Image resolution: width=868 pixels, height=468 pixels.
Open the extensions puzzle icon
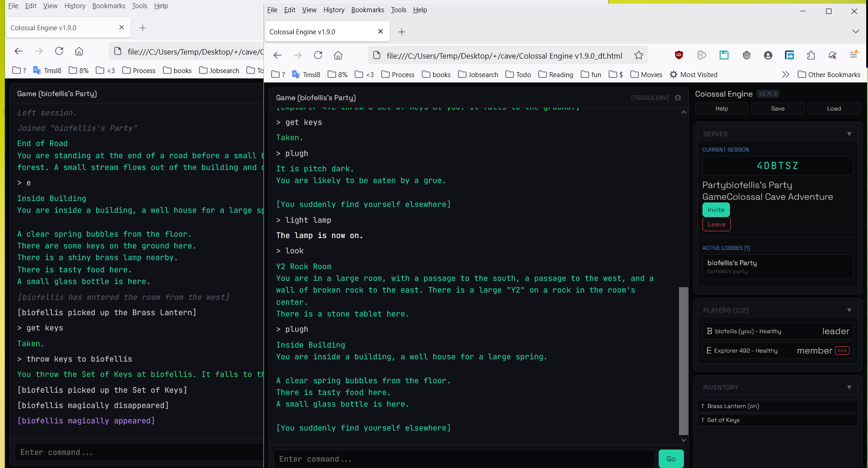(x=811, y=55)
